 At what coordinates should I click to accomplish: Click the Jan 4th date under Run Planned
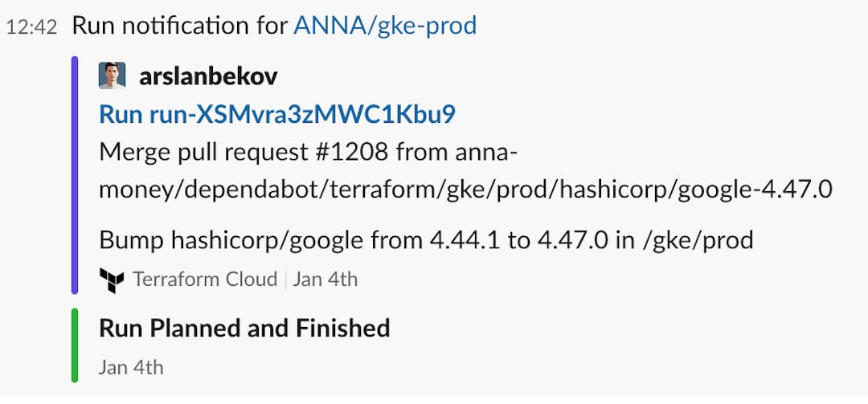point(131,368)
